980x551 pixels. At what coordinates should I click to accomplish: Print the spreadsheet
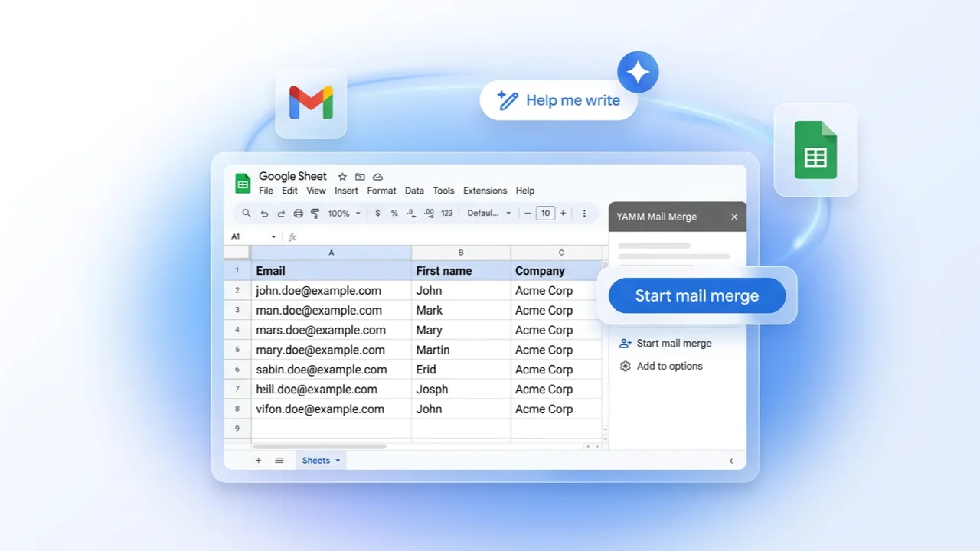(298, 214)
